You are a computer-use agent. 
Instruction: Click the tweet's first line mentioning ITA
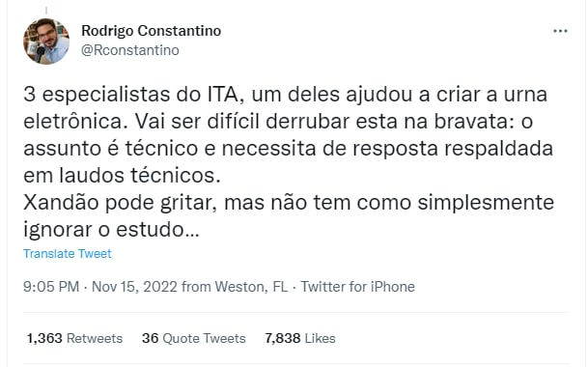(x=286, y=95)
